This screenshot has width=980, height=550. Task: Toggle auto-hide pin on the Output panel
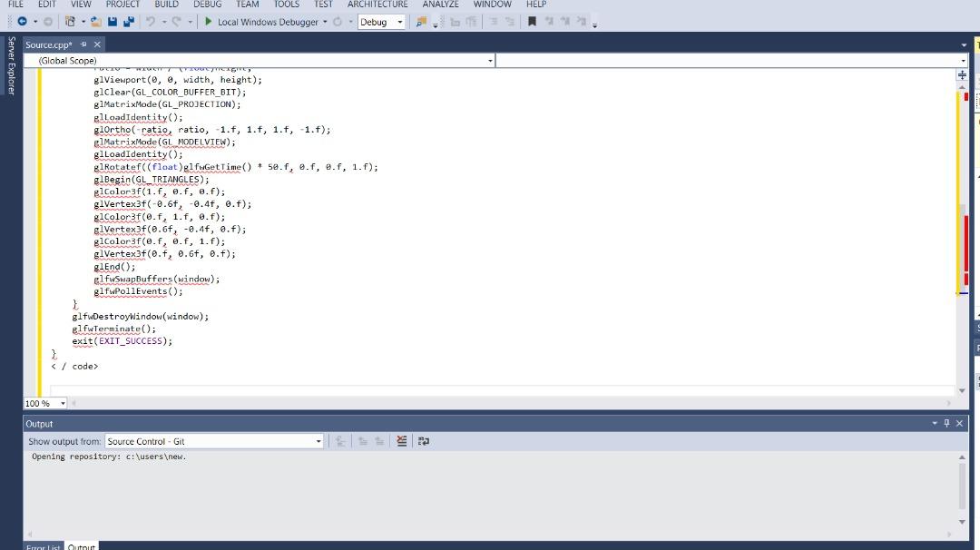pos(946,423)
